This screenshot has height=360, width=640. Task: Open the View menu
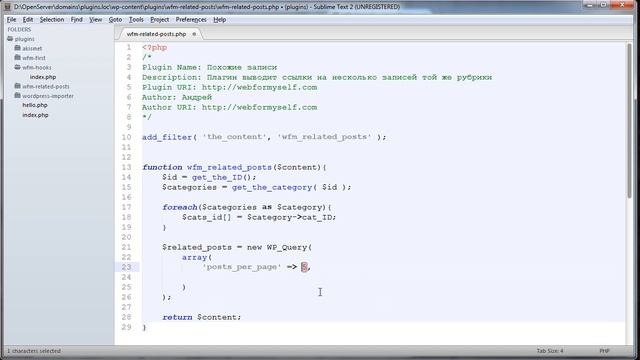pos(96,20)
